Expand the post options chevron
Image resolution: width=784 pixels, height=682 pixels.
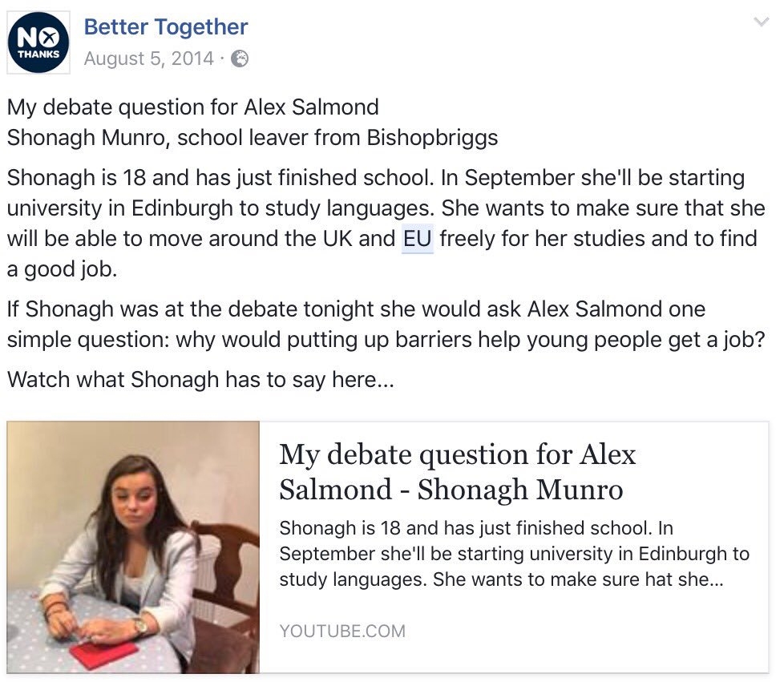coord(761,22)
